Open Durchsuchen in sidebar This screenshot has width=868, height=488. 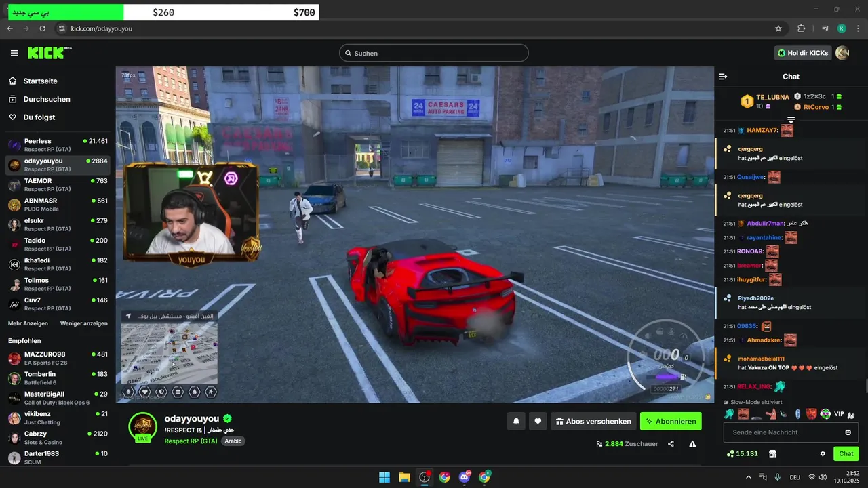coord(46,99)
